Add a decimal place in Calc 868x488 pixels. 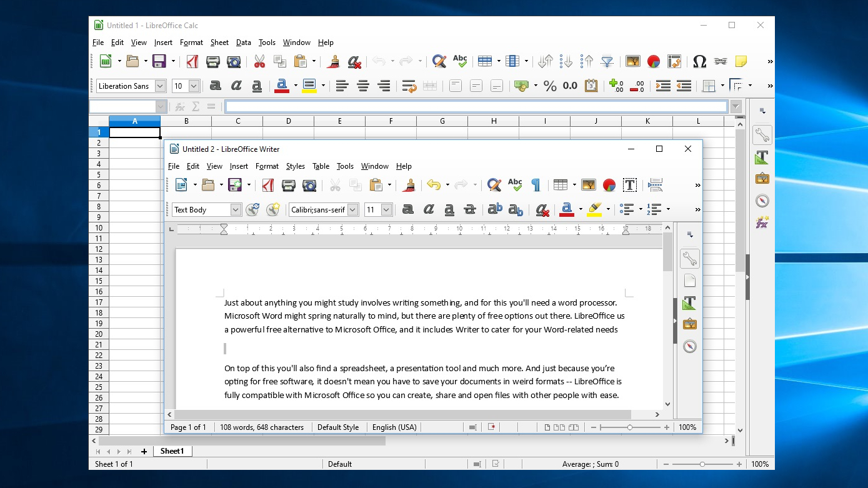(616, 86)
